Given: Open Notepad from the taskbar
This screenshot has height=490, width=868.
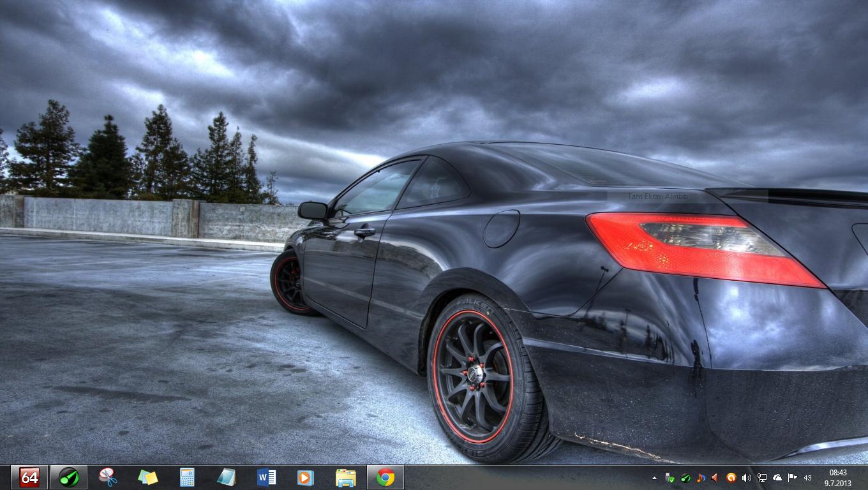Looking at the screenshot, I should [x=227, y=477].
